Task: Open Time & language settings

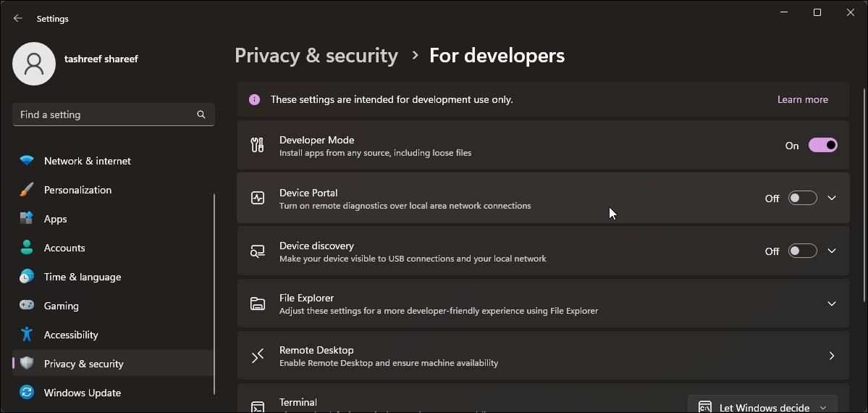Action: 113,277
